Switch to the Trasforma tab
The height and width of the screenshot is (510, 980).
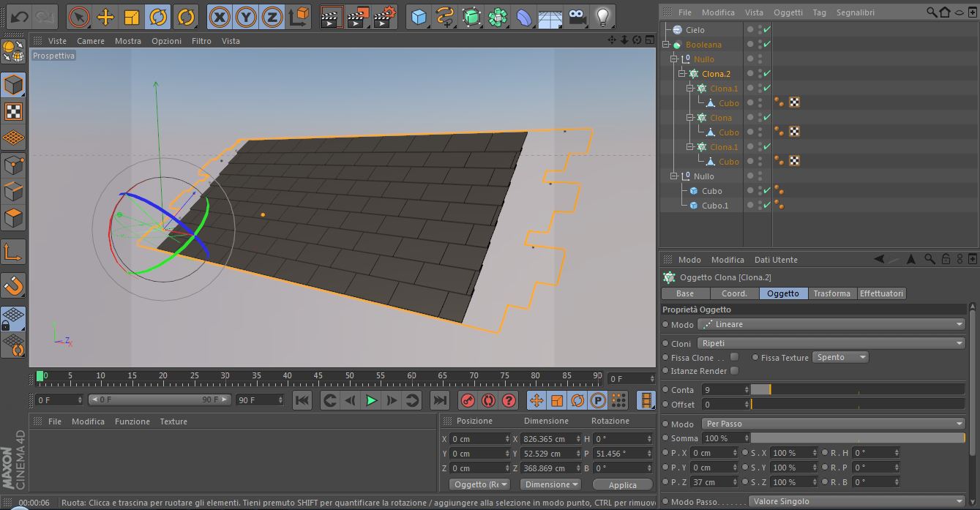coord(831,293)
